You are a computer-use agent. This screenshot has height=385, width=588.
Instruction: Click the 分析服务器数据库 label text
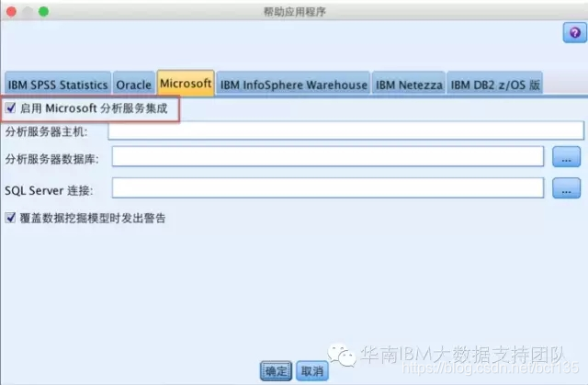51,159
